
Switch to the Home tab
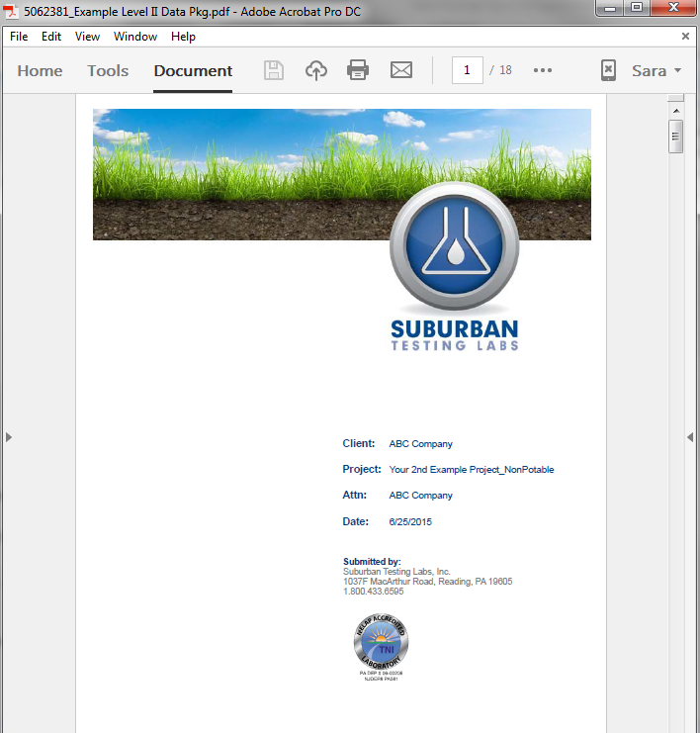coord(40,70)
